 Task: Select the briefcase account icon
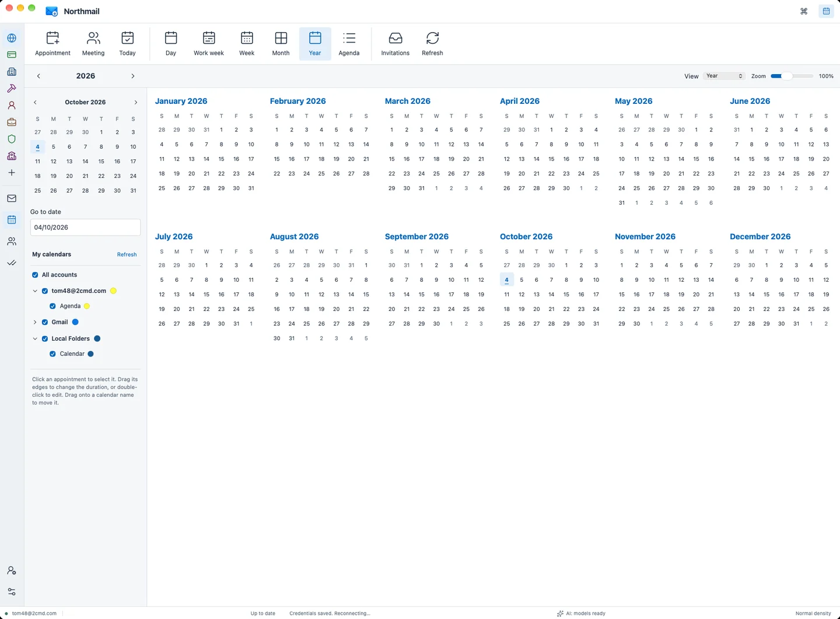(12, 122)
